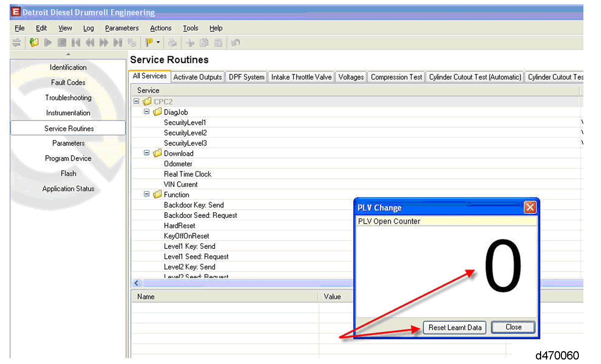Screen dimensions: 601x364
Task: Switch to the DPF System tab
Action: click(x=246, y=77)
